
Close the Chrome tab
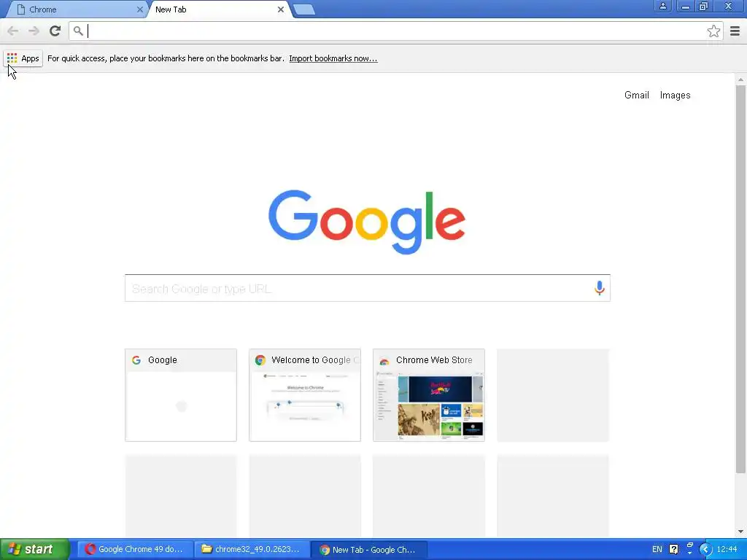coord(139,9)
